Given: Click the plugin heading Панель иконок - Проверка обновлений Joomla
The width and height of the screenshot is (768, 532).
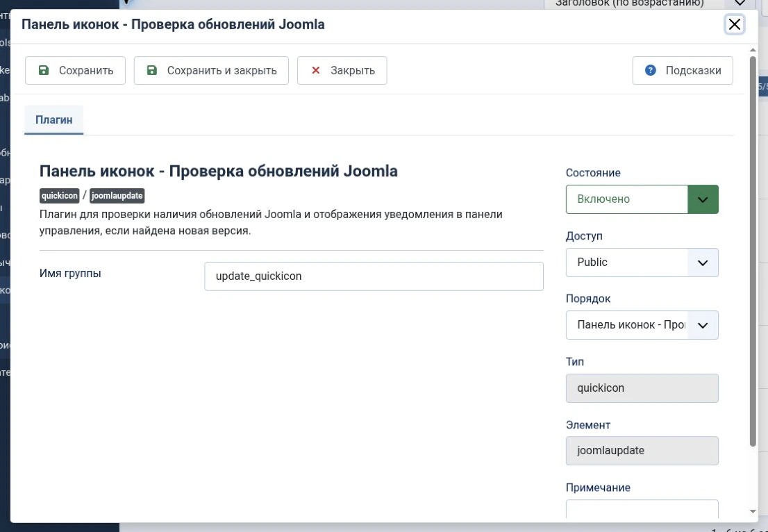Looking at the screenshot, I should [219, 171].
